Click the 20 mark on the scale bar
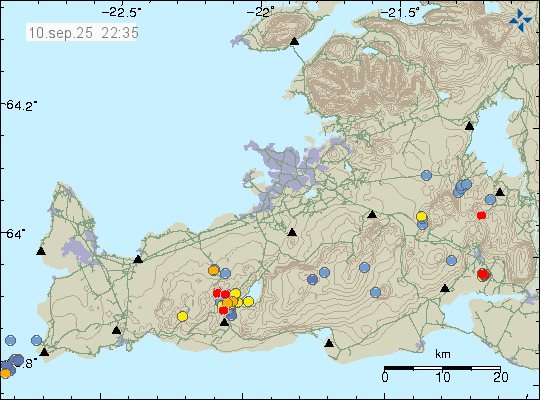This screenshot has width=540, height=400. click(x=500, y=377)
